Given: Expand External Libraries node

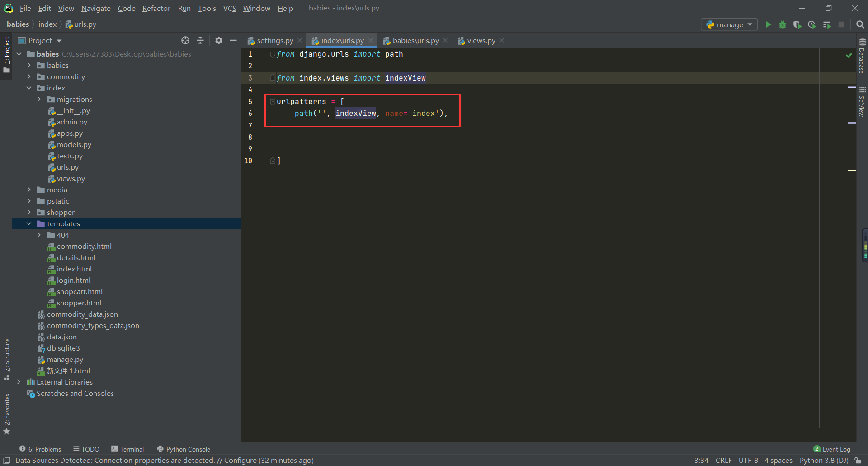Looking at the screenshot, I should pyautogui.click(x=19, y=382).
